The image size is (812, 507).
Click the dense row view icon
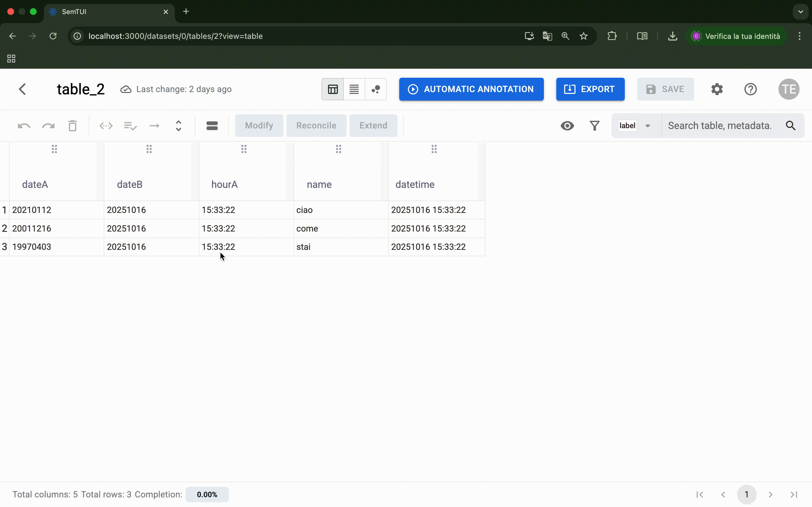tap(212, 126)
